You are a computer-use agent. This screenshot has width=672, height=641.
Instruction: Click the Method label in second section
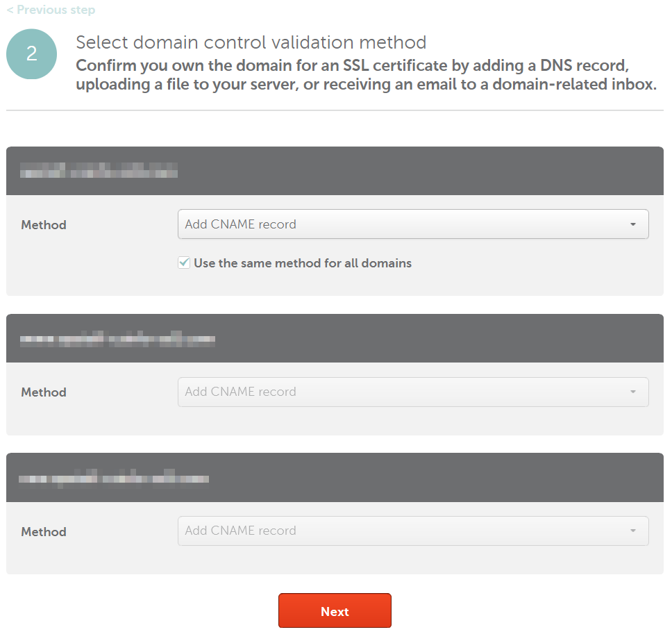click(x=44, y=392)
